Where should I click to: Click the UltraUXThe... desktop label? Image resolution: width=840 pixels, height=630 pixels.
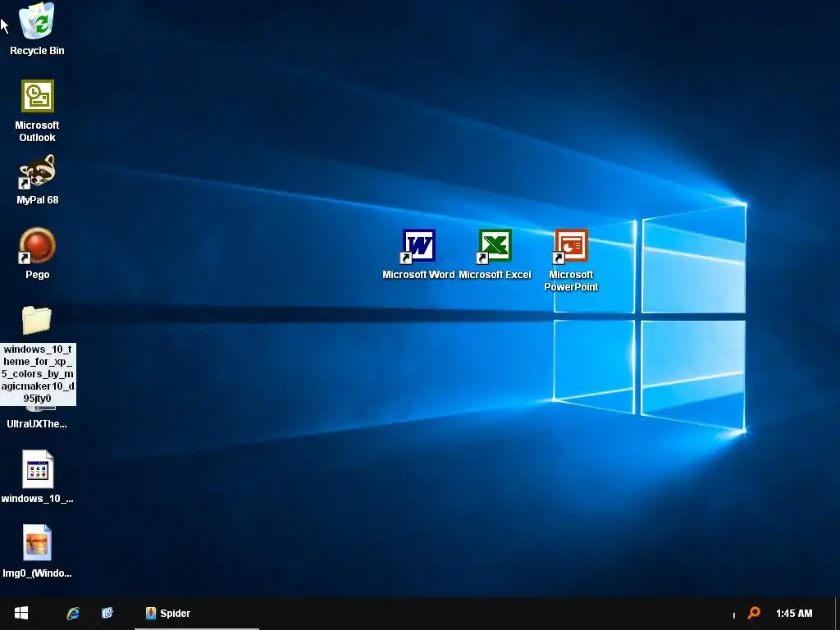(x=37, y=424)
